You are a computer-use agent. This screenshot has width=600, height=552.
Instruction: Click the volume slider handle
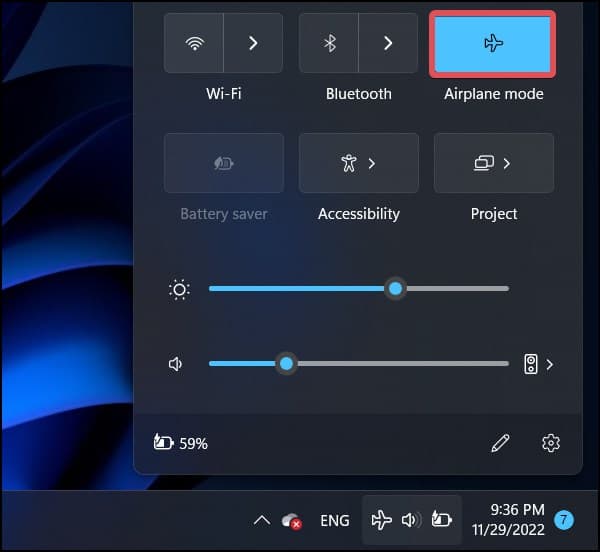pos(286,364)
